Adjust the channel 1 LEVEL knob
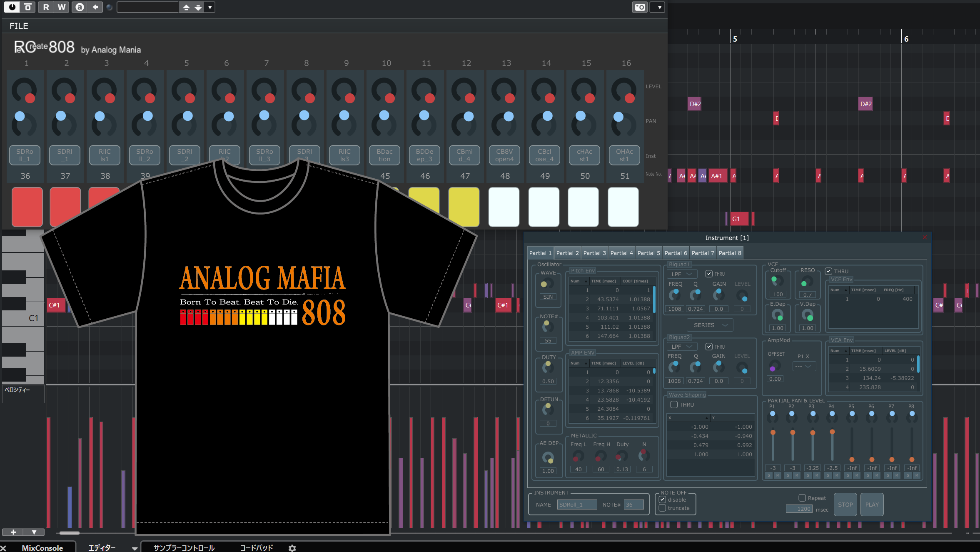 pos(25,91)
